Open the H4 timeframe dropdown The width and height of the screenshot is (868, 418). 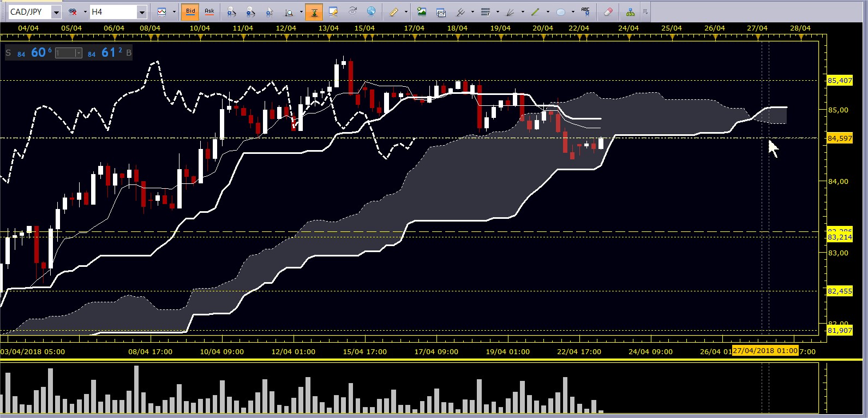142,12
